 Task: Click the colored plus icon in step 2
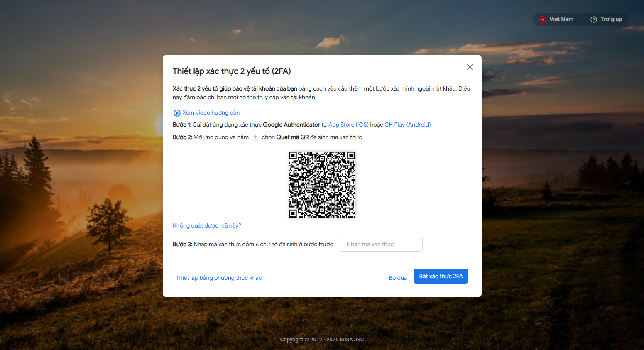coord(255,137)
